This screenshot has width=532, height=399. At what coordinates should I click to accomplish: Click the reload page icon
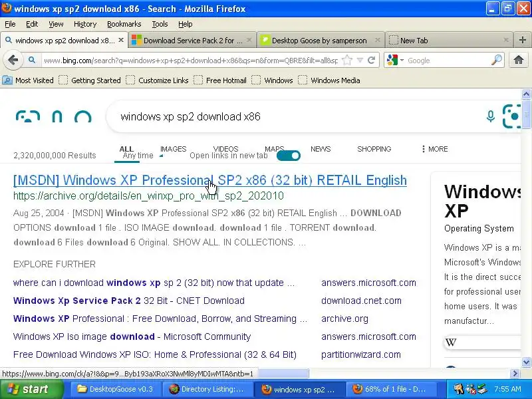tap(371, 61)
